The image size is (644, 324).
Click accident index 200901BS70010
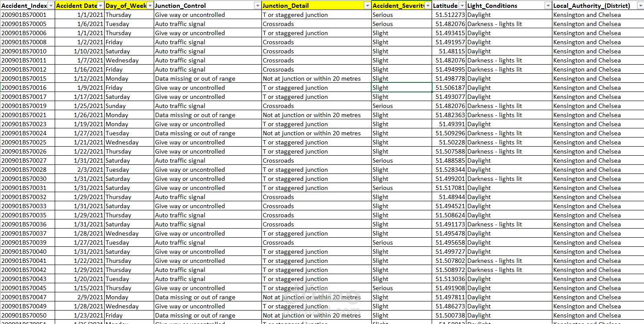[x=27, y=51]
